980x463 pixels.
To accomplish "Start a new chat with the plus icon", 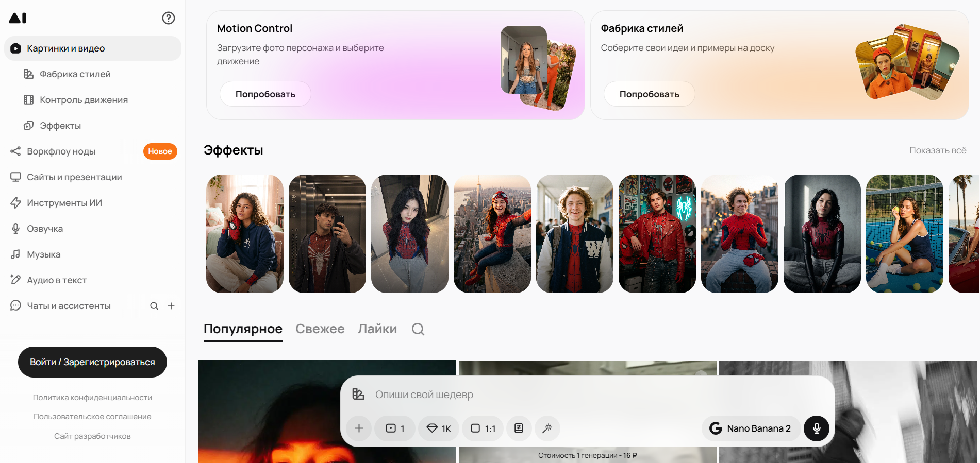I will click(x=171, y=306).
